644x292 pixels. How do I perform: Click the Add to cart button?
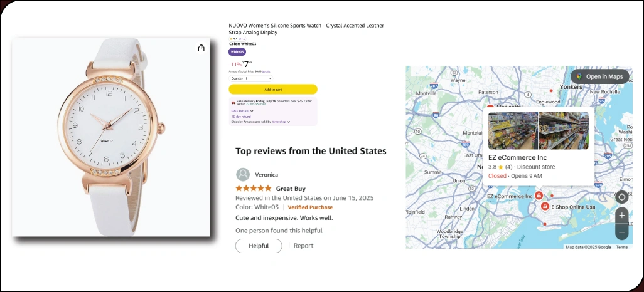[273, 90]
